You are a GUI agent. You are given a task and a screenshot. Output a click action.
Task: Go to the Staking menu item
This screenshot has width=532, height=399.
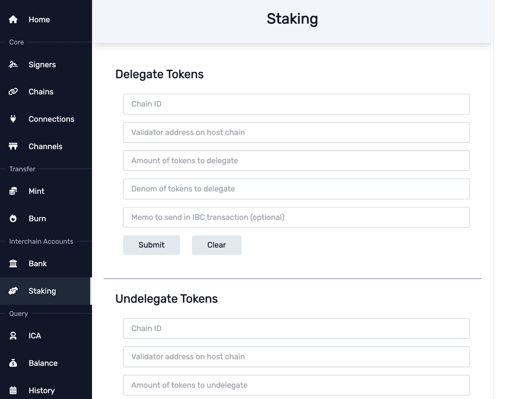point(42,291)
